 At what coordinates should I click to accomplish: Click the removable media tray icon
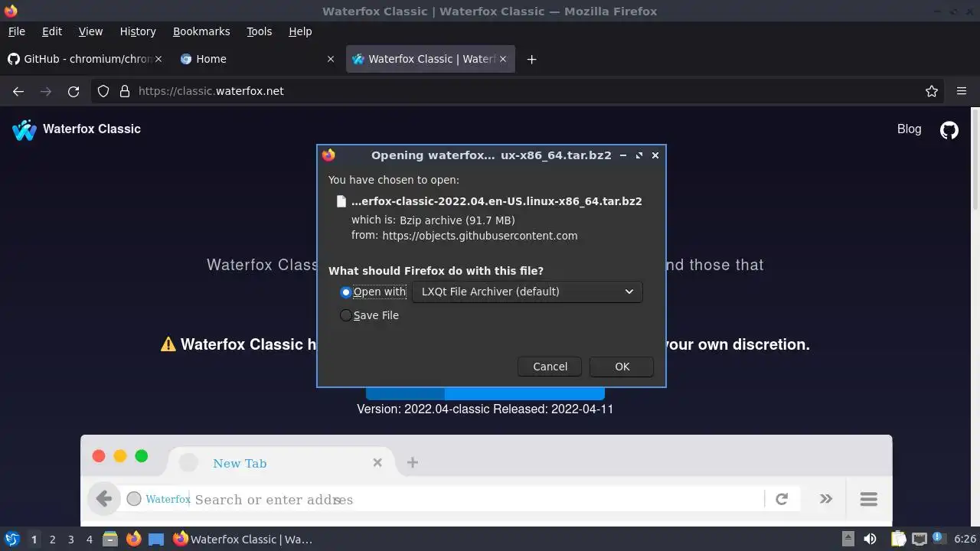point(848,540)
